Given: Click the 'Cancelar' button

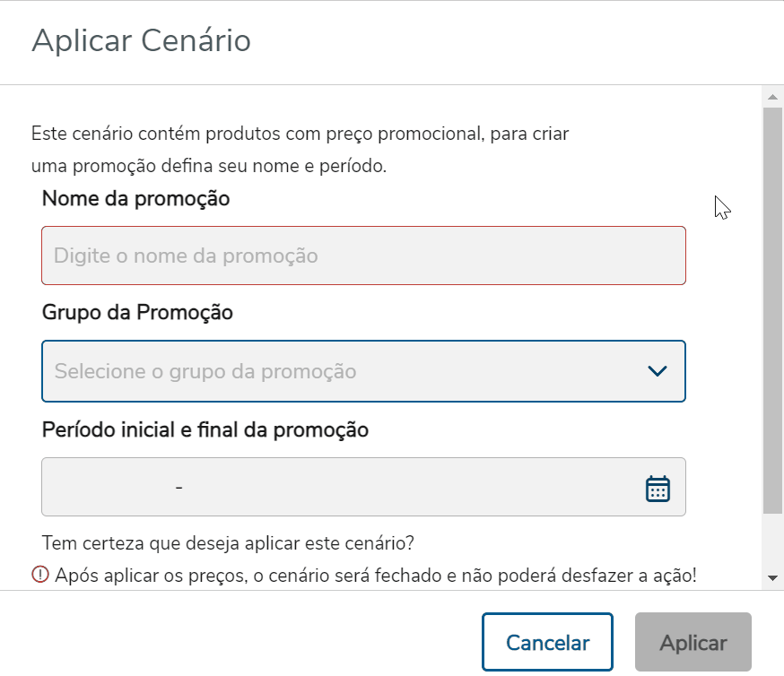Looking at the screenshot, I should (x=547, y=642).
